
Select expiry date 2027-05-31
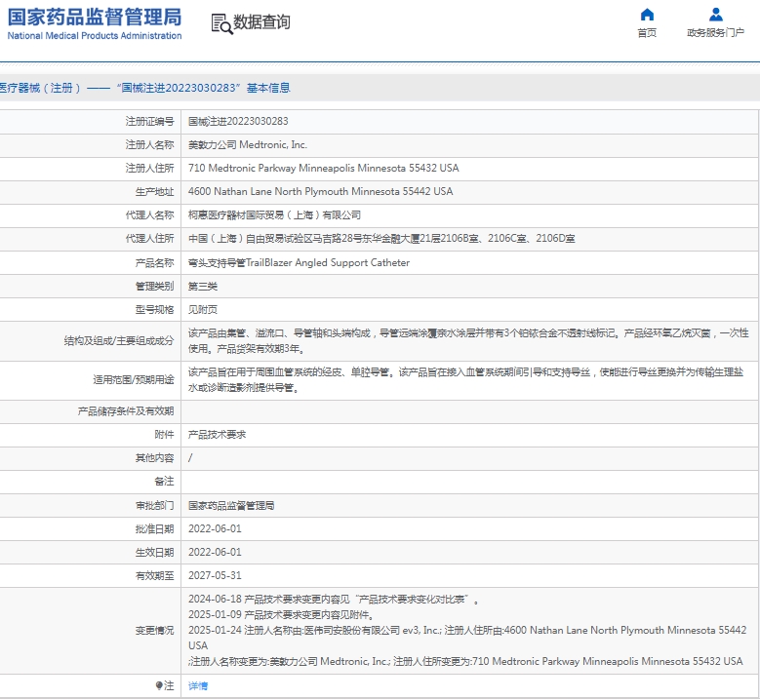pos(215,575)
